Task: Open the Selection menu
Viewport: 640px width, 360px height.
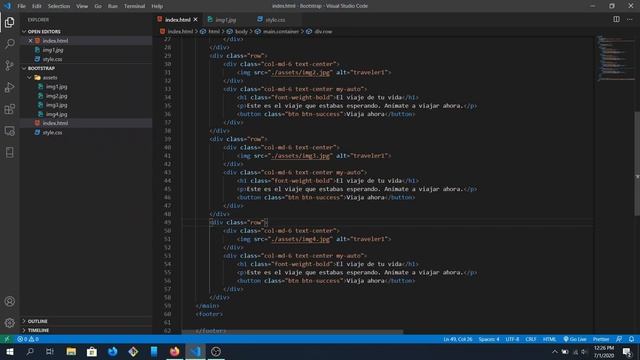Action: tap(59, 6)
